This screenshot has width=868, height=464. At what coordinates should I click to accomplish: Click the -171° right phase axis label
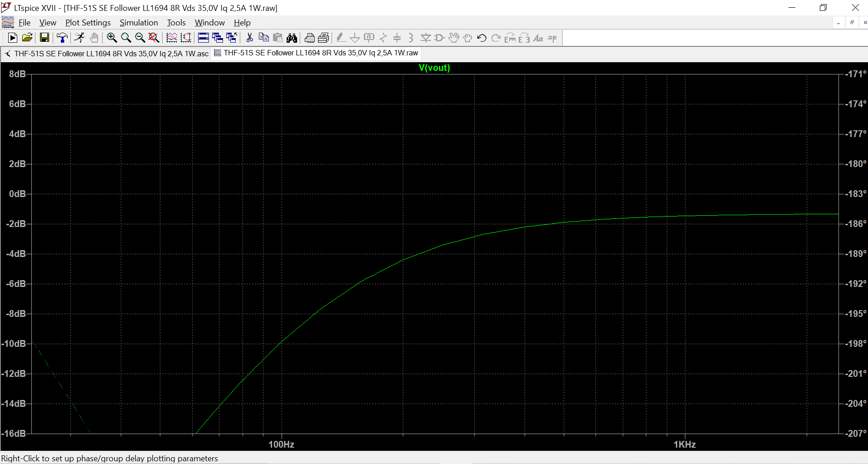(856, 74)
